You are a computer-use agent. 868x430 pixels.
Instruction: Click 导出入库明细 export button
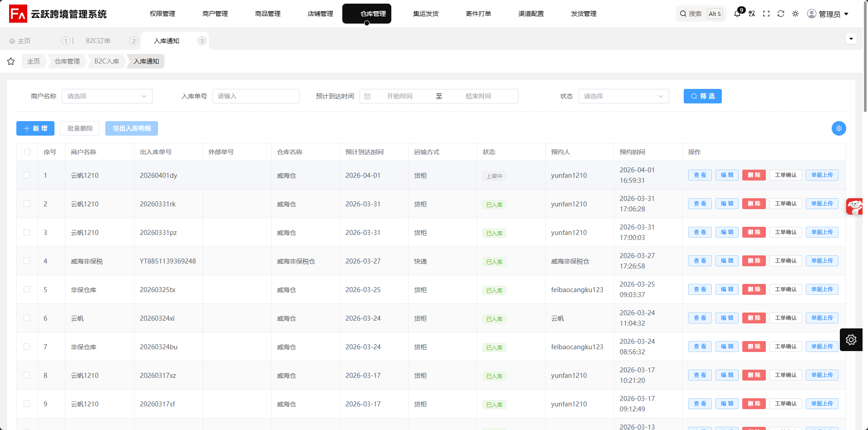point(132,128)
